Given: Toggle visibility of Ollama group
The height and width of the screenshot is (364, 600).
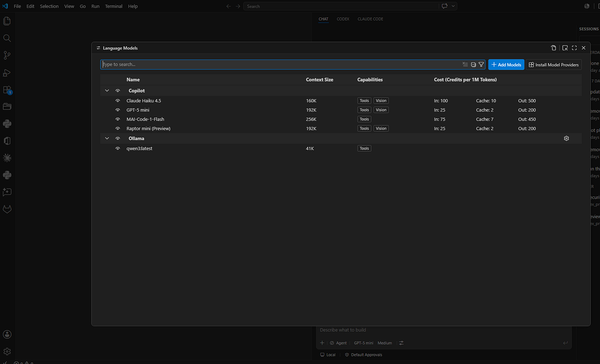Looking at the screenshot, I should click(x=117, y=138).
